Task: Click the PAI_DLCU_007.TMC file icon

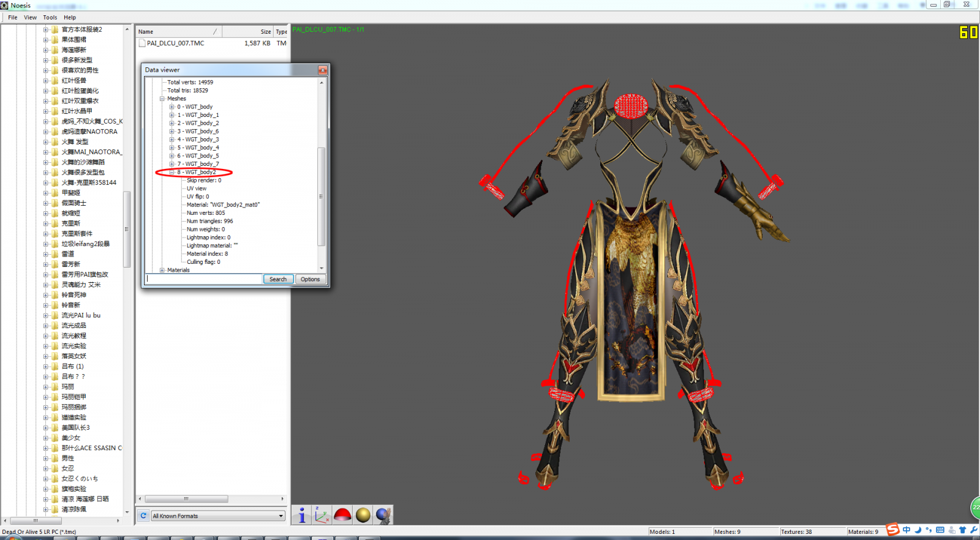Action: point(142,43)
